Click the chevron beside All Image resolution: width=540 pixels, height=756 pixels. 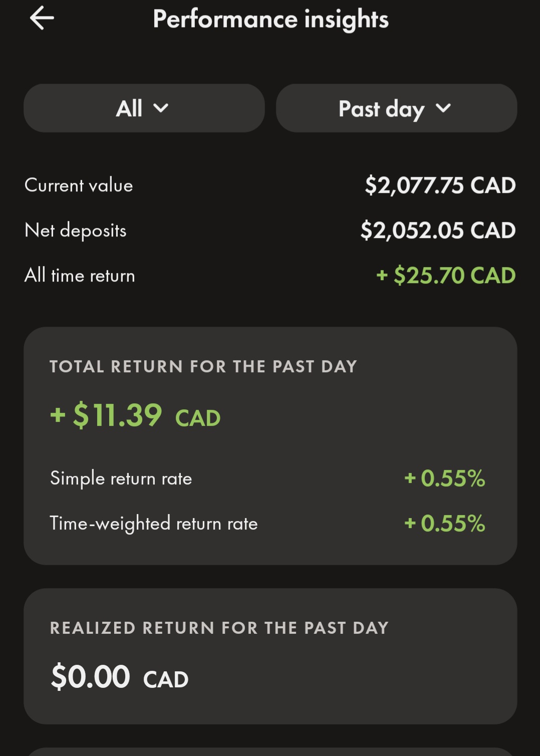pyautogui.click(x=161, y=108)
